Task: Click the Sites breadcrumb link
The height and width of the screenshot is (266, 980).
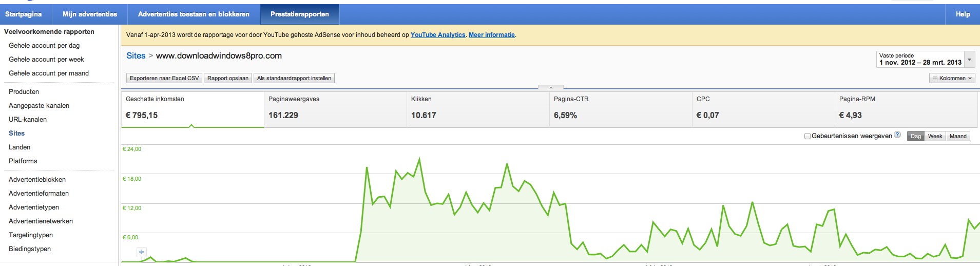Action: (x=136, y=55)
